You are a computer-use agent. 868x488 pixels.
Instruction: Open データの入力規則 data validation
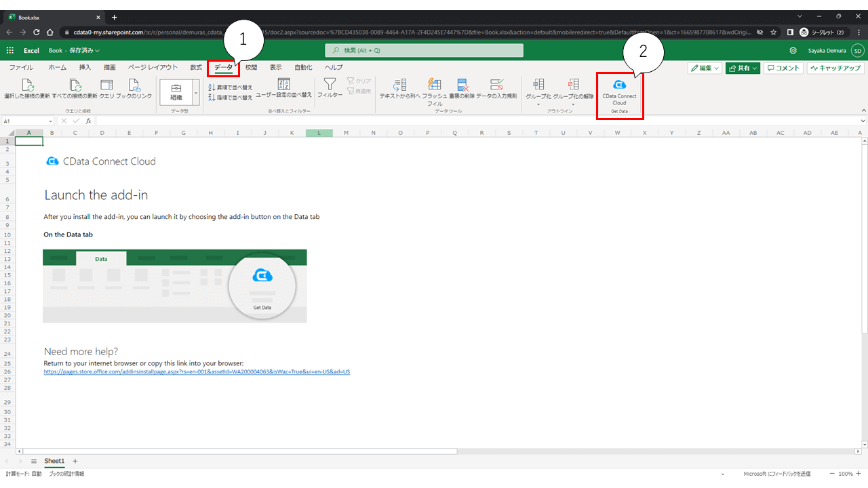pyautogui.click(x=496, y=89)
